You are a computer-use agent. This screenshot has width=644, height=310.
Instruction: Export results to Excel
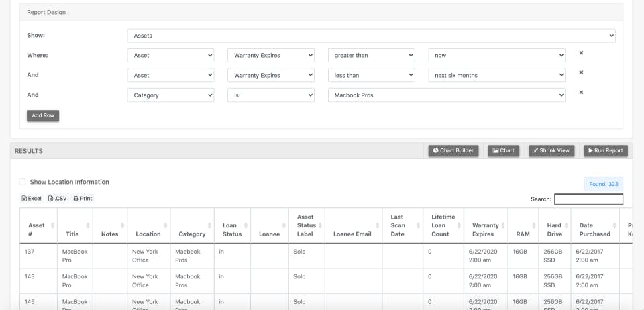pyautogui.click(x=32, y=199)
